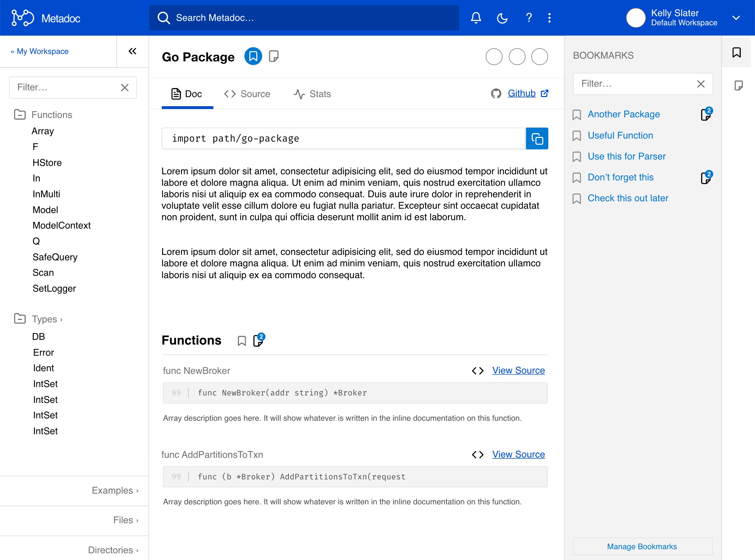Viewport: 755px width, 560px height.
Task: Open the Another Package bookmark
Action: [x=624, y=114]
